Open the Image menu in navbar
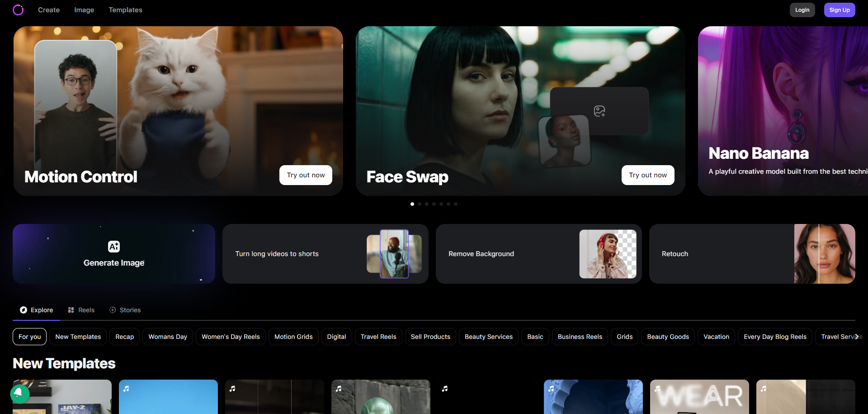This screenshot has height=414, width=868. click(x=84, y=10)
